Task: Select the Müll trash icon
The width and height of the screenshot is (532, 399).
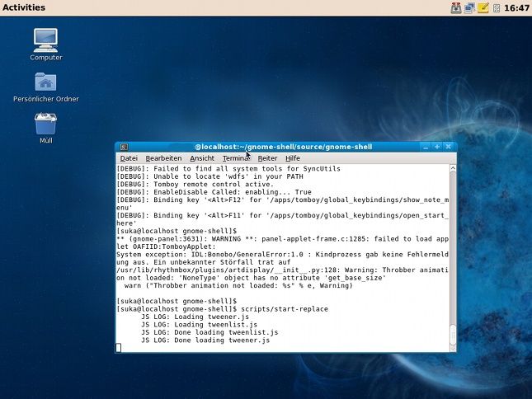Action: pos(46,128)
